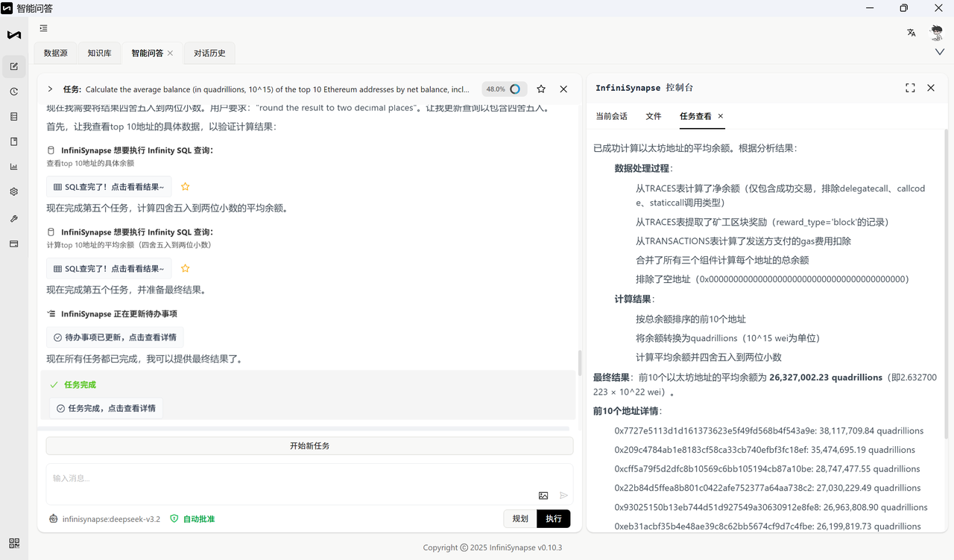Click address 0x22b84d5ffea8... row

[768, 489]
